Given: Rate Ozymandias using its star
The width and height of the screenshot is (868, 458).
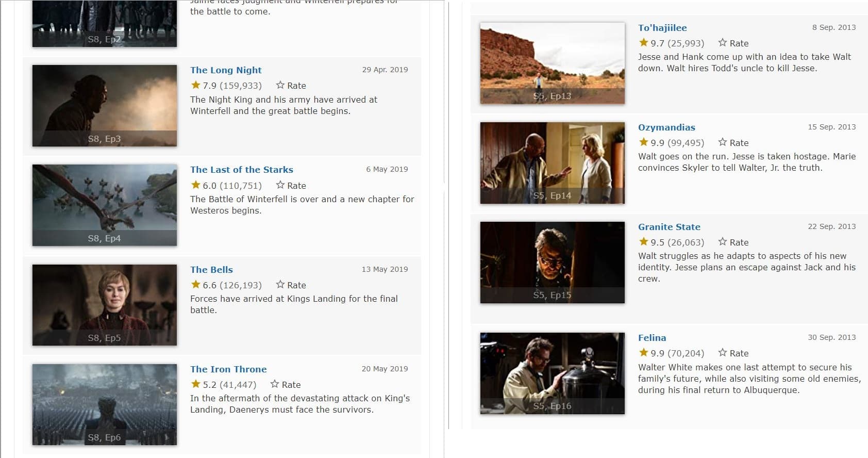Looking at the screenshot, I should [723, 142].
